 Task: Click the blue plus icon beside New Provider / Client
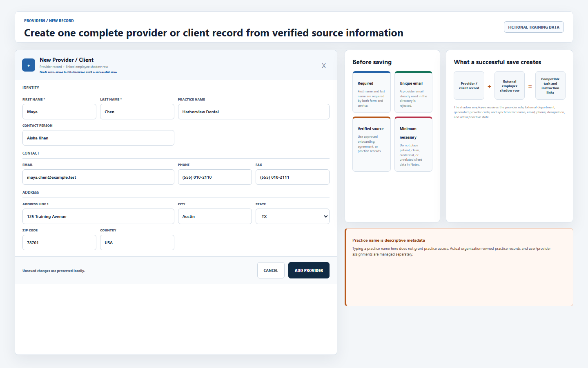click(29, 65)
